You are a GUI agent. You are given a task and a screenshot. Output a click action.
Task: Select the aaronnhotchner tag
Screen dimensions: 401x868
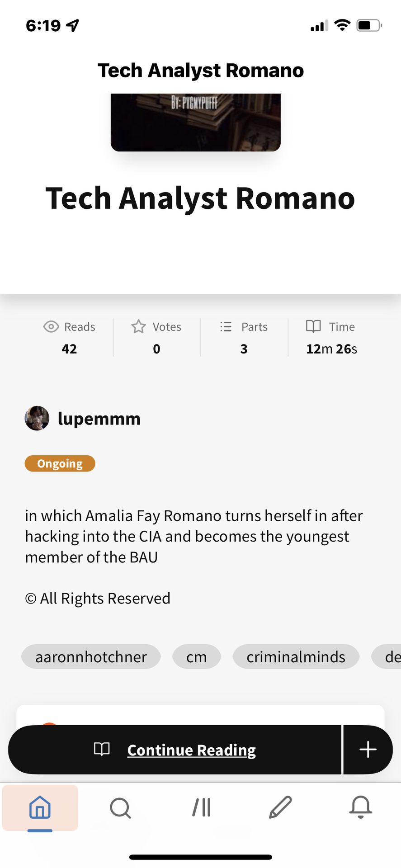(91, 657)
